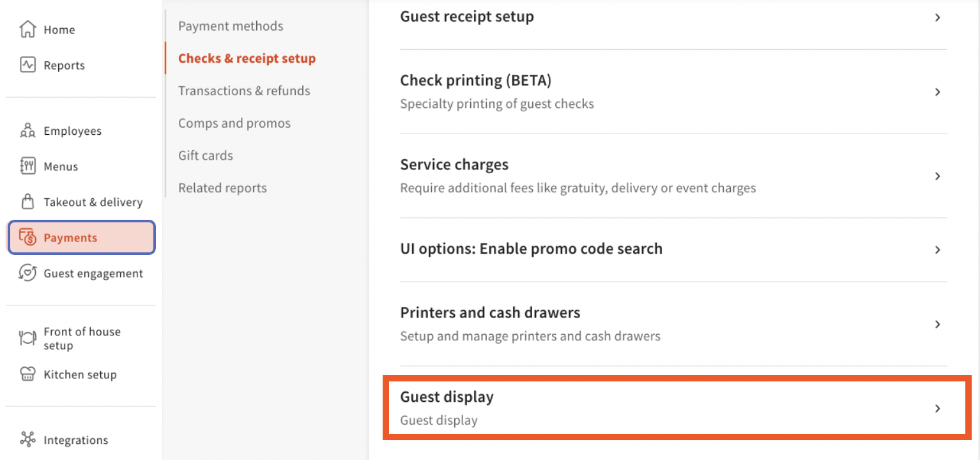Click the Home house icon
The height and width of the screenshot is (460, 980).
(27, 29)
